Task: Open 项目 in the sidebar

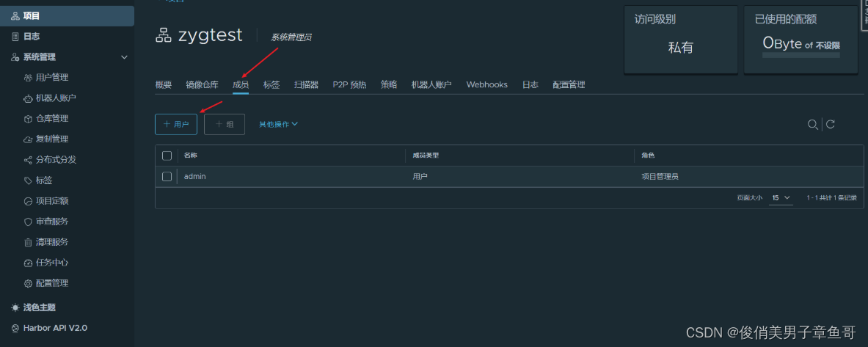Action: (x=67, y=16)
